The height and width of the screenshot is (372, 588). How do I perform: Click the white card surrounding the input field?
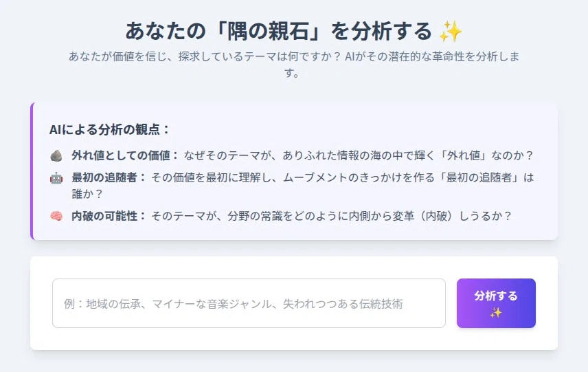(x=293, y=303)
